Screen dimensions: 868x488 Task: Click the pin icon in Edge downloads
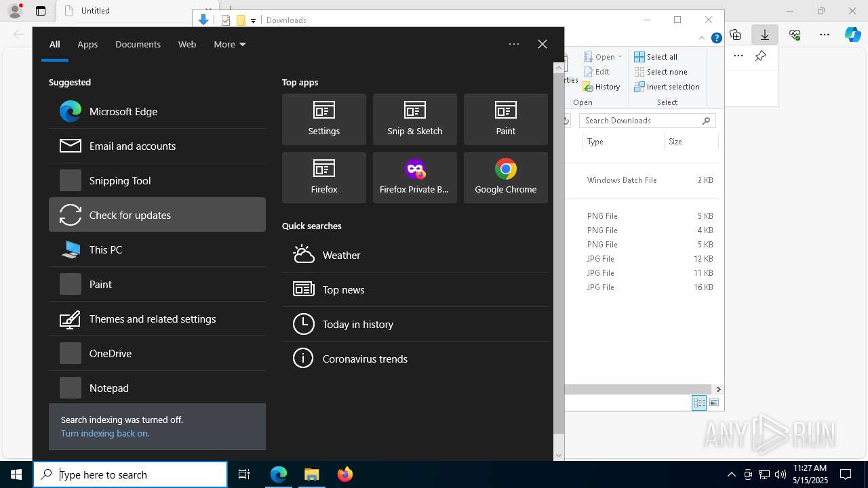point(761,56)
